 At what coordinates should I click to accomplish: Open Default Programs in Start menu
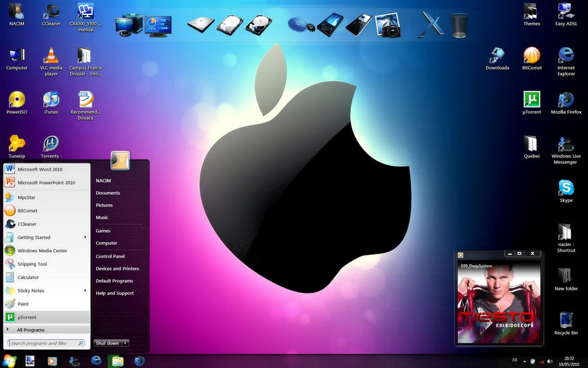click(114, 280)
